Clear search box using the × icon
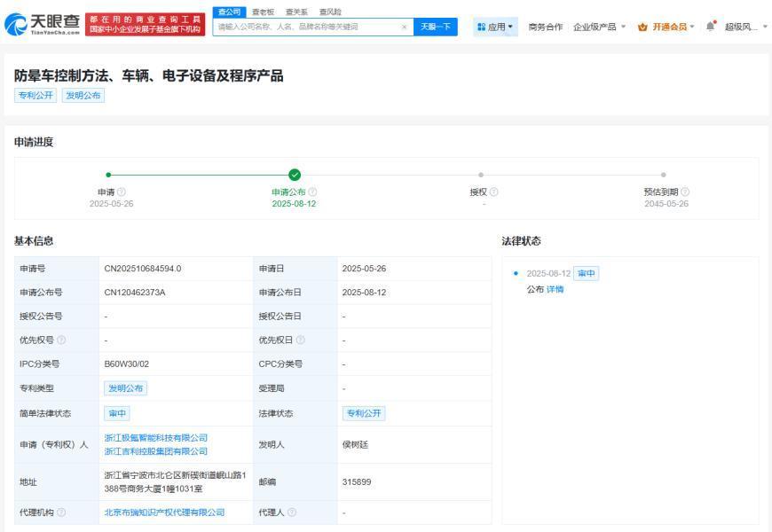Viewport: 772px width, 532px height. (405, 27)
